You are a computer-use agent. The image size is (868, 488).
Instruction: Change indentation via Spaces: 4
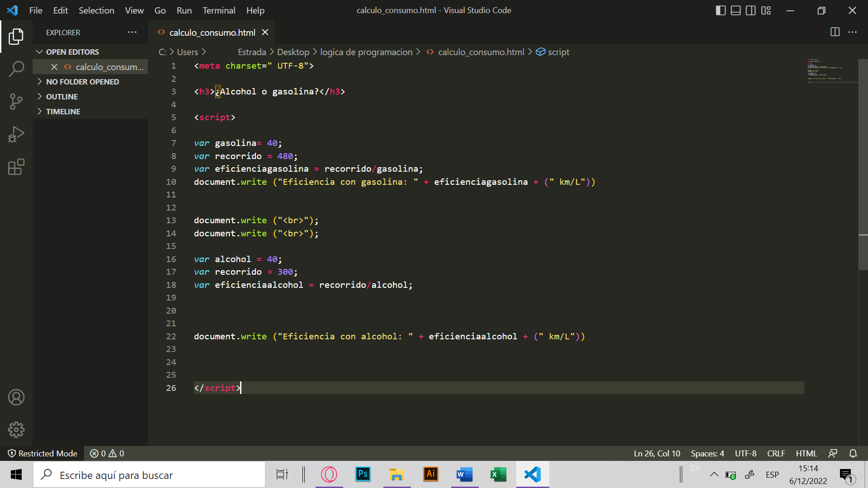point(708,453)
